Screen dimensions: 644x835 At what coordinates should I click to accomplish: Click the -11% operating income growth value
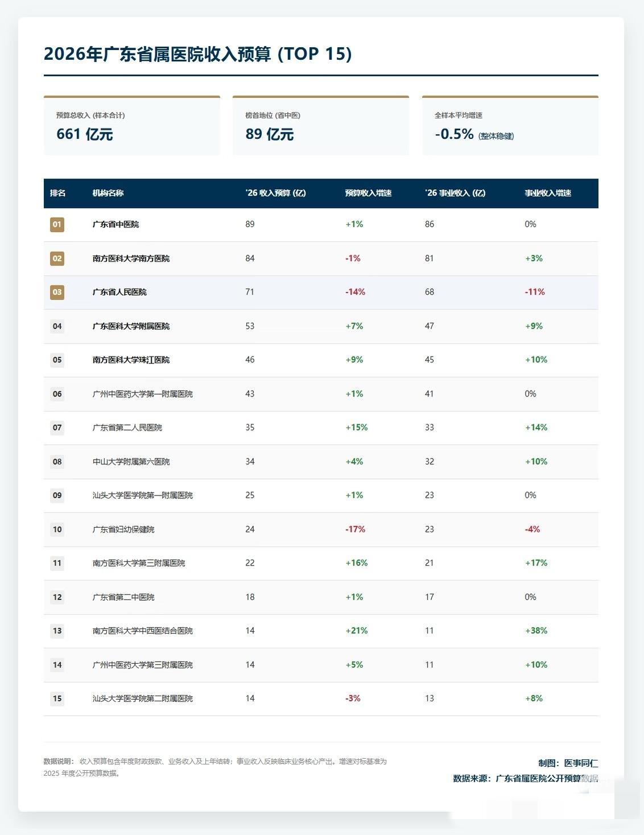[x=535, y=292]
